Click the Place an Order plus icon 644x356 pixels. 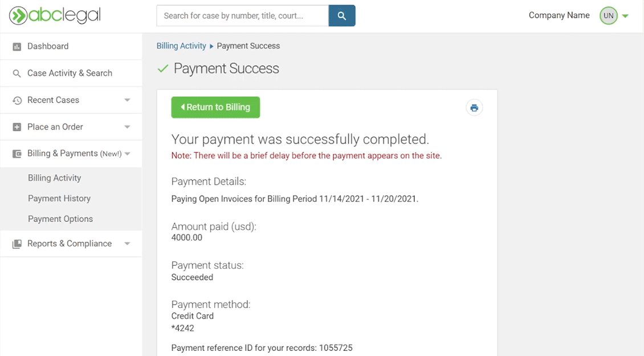pyautogui.click(x=17, y=127)
